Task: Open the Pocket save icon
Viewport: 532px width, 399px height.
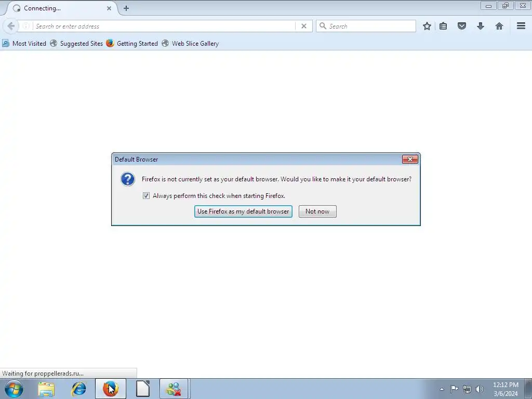Action: coord(462,26)
